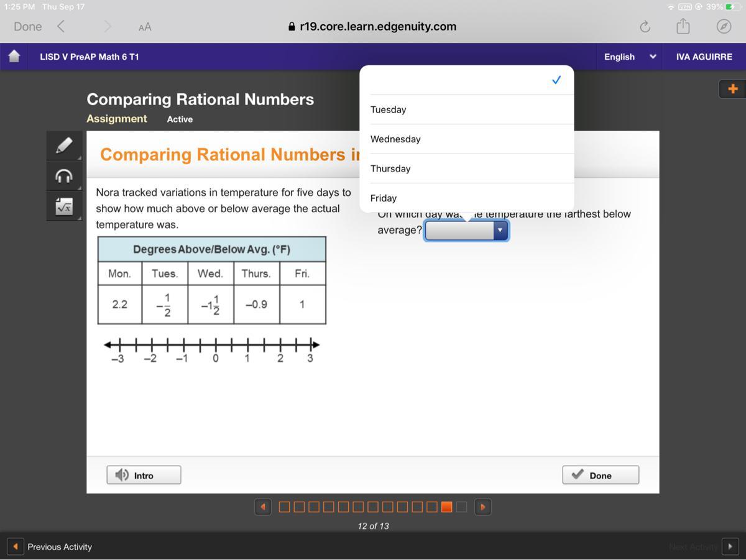Image resolution: width=746 pixels, height=560 pixels.
Task: Click the speaker Intro button
Action: click(144, 475)
